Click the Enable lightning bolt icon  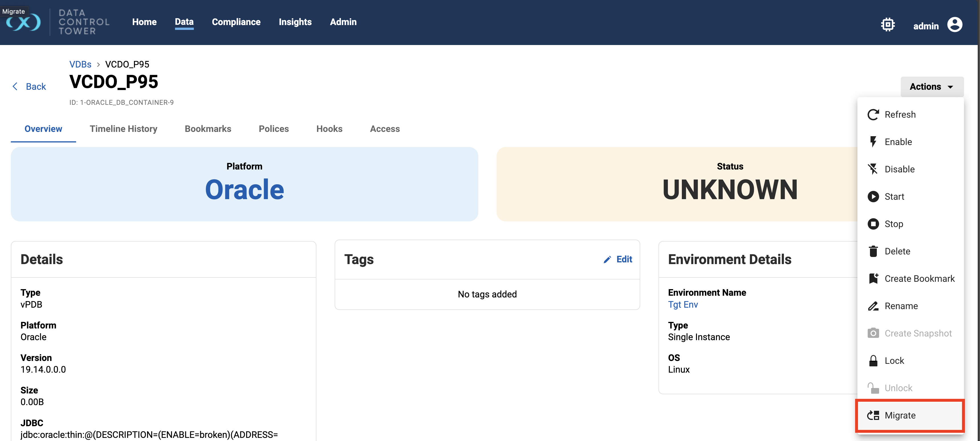[x=873, y=142]
